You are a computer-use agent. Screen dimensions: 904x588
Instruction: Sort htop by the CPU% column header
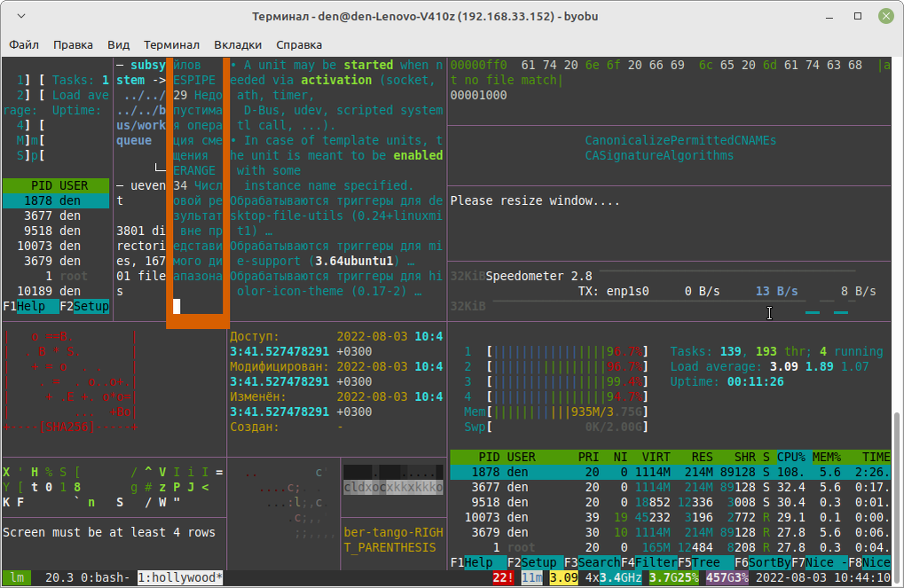791,457
